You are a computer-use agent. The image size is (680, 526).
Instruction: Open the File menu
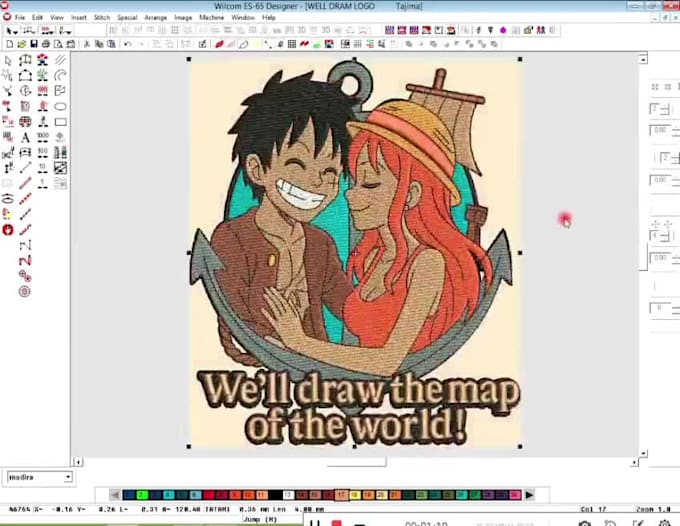(20, 18)
